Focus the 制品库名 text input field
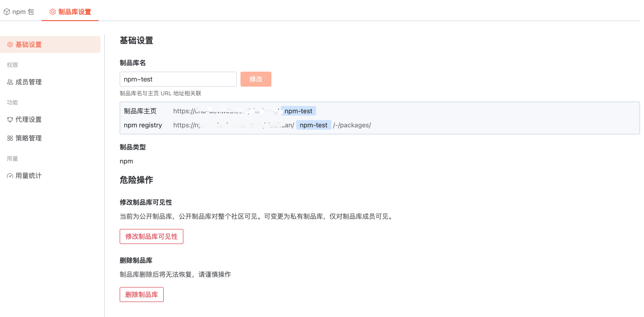Screen dimensions: 644x317 click(x=178, y=79)
